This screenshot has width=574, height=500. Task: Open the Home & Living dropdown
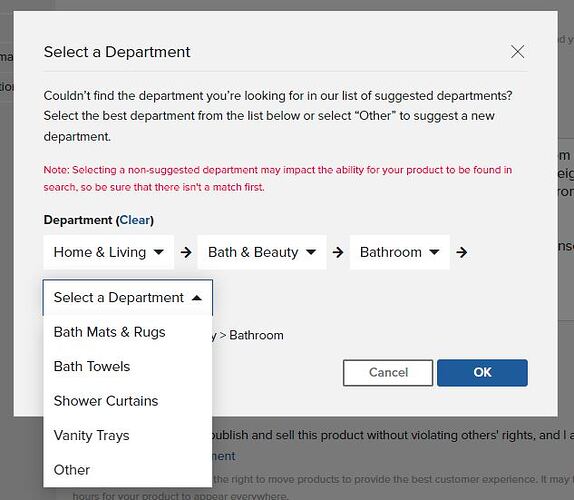(x=108, y=252)
